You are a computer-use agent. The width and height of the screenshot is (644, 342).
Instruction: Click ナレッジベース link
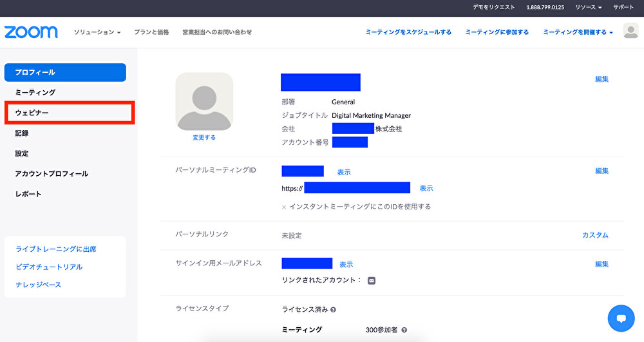coord(38,285)
